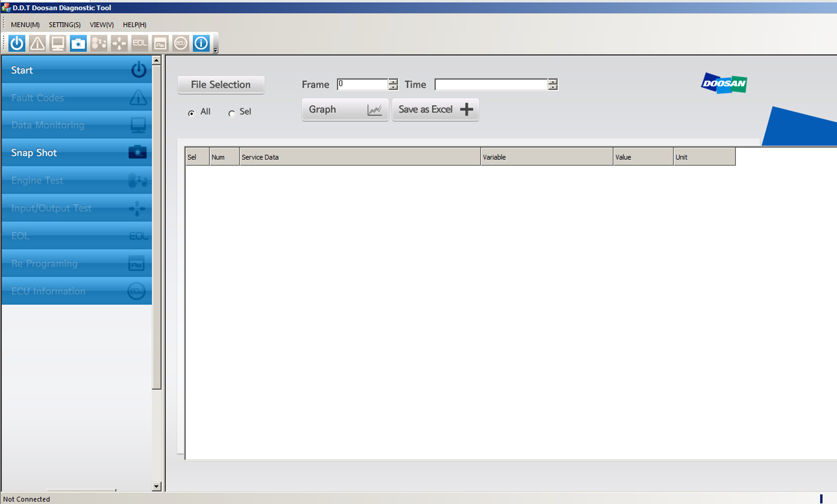Select the Snap Shot camera toolbar icon
837x504 pixels.
(x=78, y=43)
